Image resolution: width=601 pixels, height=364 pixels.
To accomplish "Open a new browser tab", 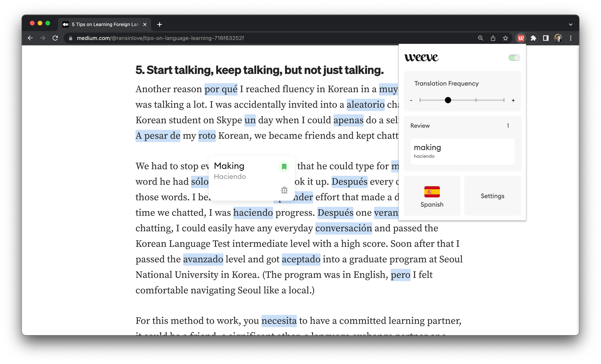I will point(159,24).
